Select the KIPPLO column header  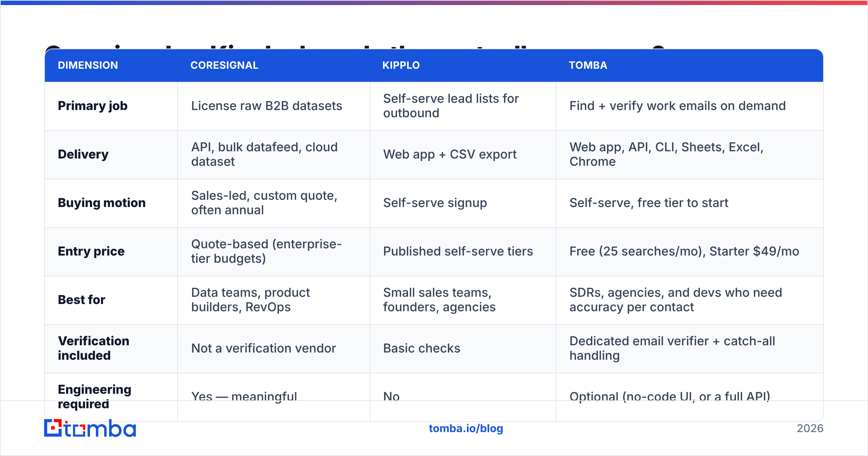coord(401,65)
